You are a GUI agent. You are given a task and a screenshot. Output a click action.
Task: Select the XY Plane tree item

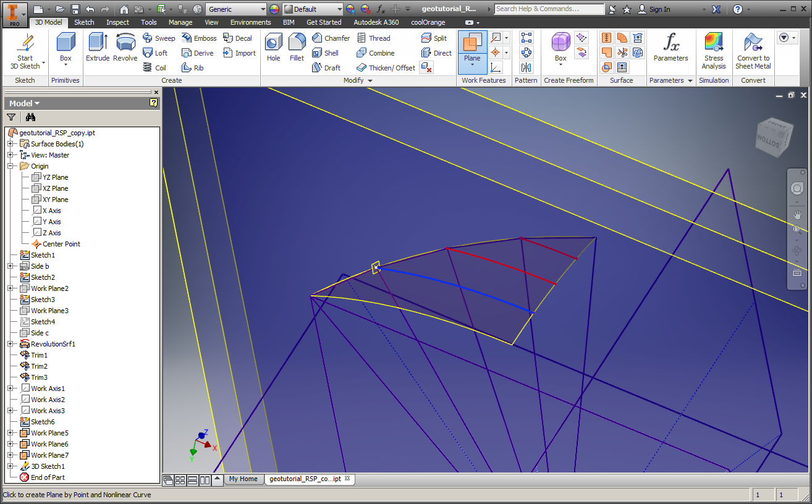click(x=56, y=199)
